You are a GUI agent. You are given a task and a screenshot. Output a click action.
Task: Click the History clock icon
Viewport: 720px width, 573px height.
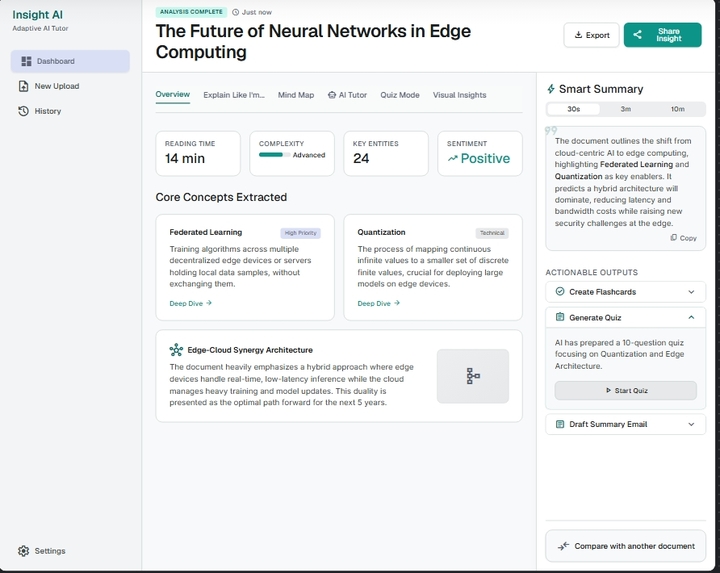23,111
